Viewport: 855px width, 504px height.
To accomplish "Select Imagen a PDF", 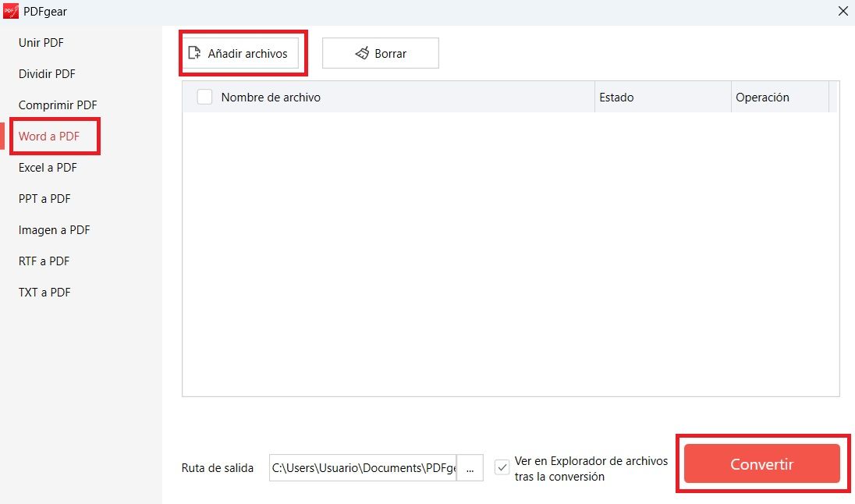I will [53, 229].
